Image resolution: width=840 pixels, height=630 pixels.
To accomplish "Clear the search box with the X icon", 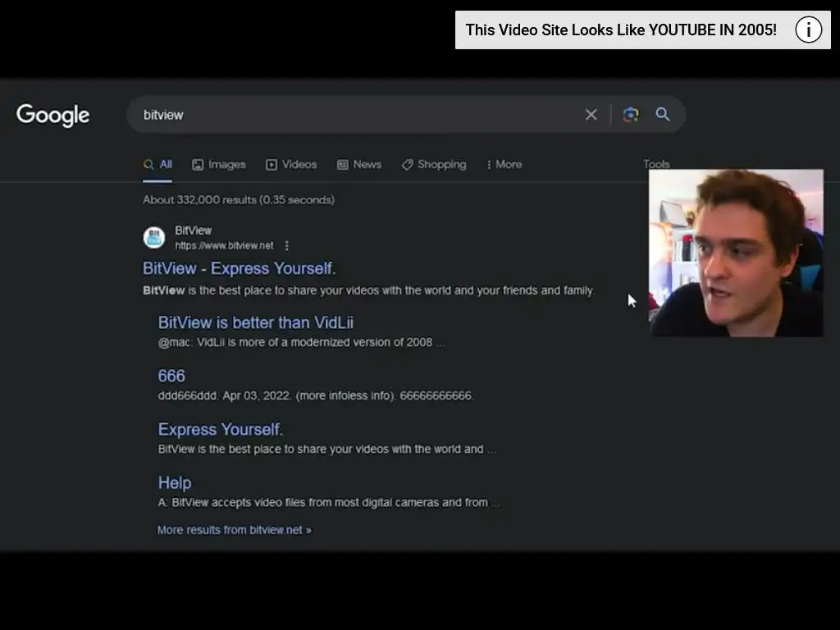I will pyautogui.click(x=591, y=115).
